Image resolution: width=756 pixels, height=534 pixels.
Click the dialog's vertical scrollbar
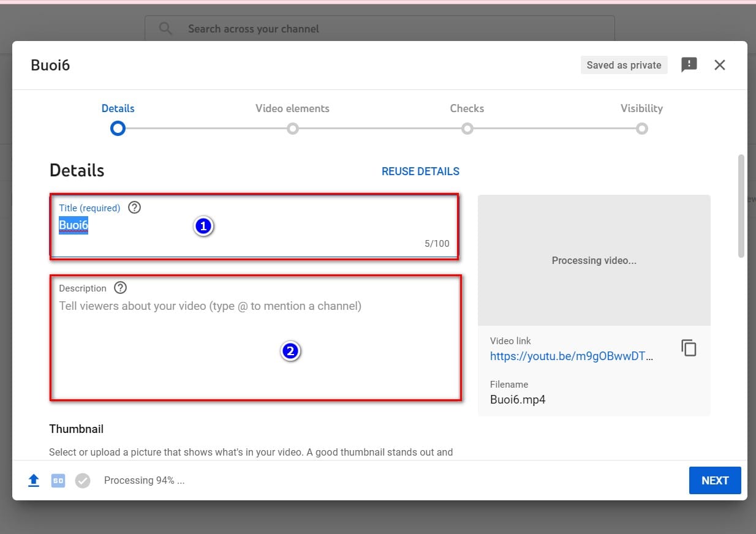741,205
